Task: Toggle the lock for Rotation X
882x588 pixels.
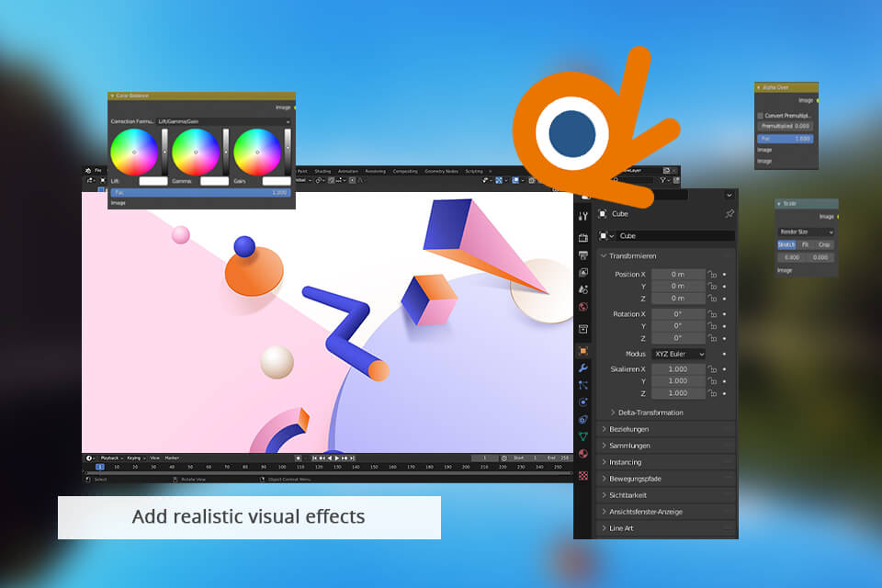Action: [712, 314]
